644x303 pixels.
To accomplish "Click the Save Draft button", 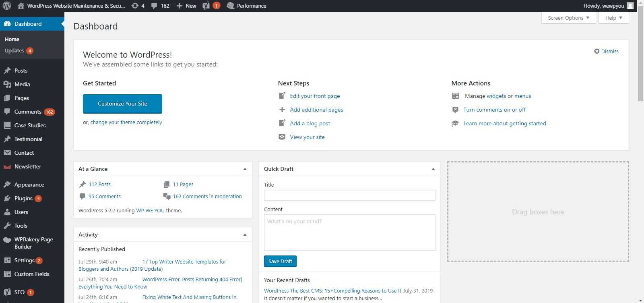I will (x=280, y=261).
